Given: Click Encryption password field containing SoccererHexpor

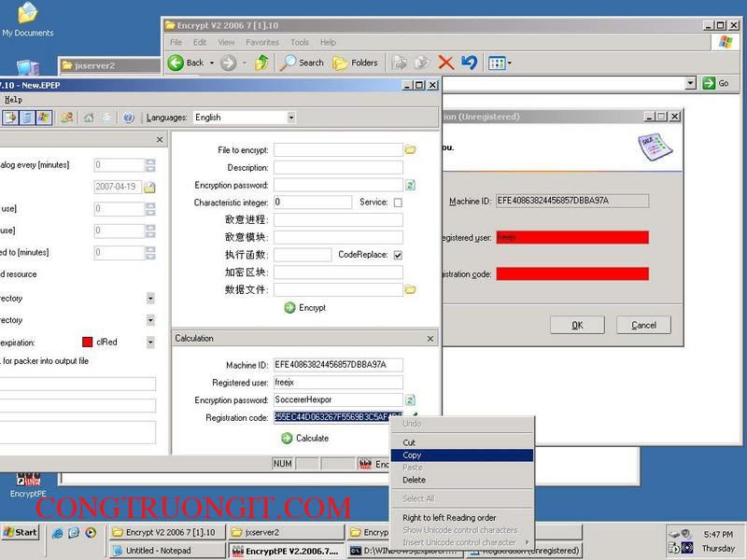Looking at the screenshot, I should pos(338,400).
